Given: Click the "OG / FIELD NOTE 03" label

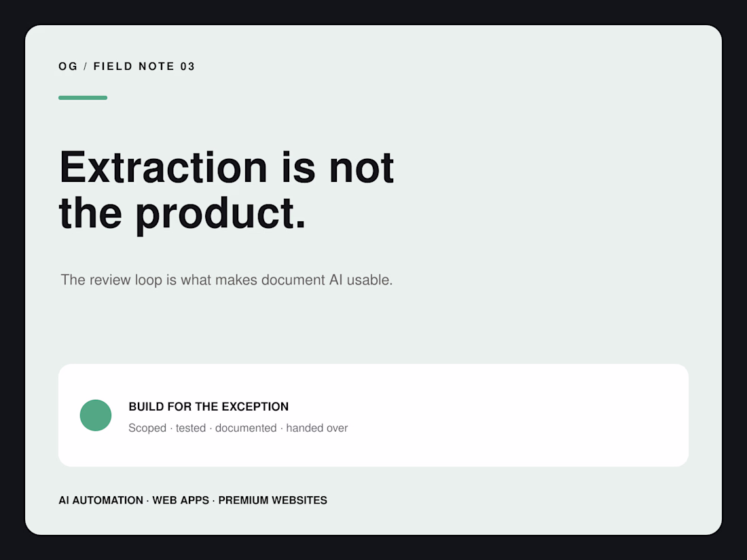Looking at the screenshot, I should click(127, 67).
